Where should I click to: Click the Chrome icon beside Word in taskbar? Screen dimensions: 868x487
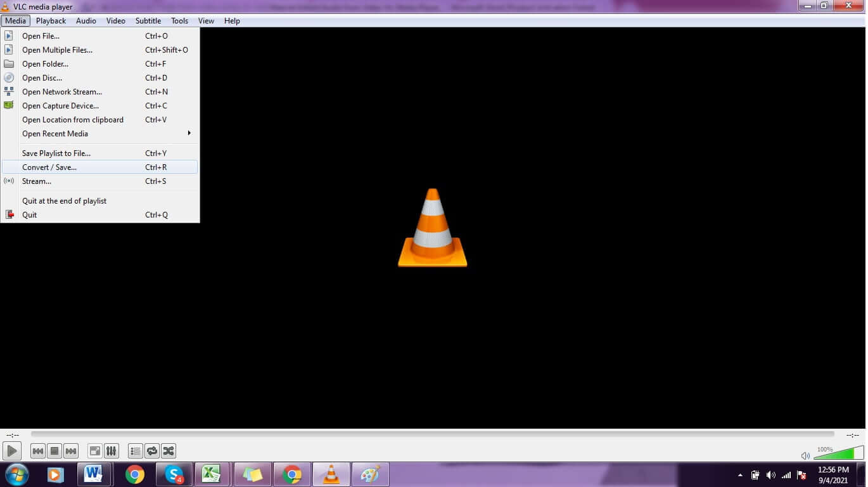click(134, 474)
